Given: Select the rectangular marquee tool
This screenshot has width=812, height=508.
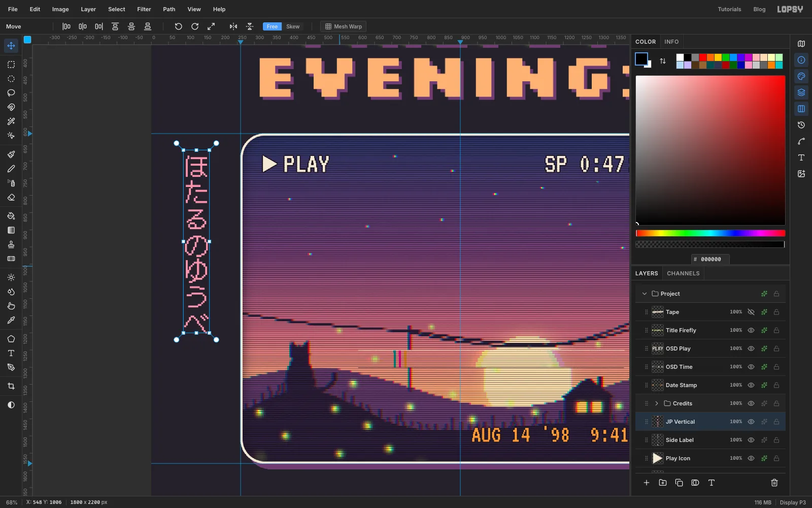Looking at the screenshot, I should [x=11, y=65].
